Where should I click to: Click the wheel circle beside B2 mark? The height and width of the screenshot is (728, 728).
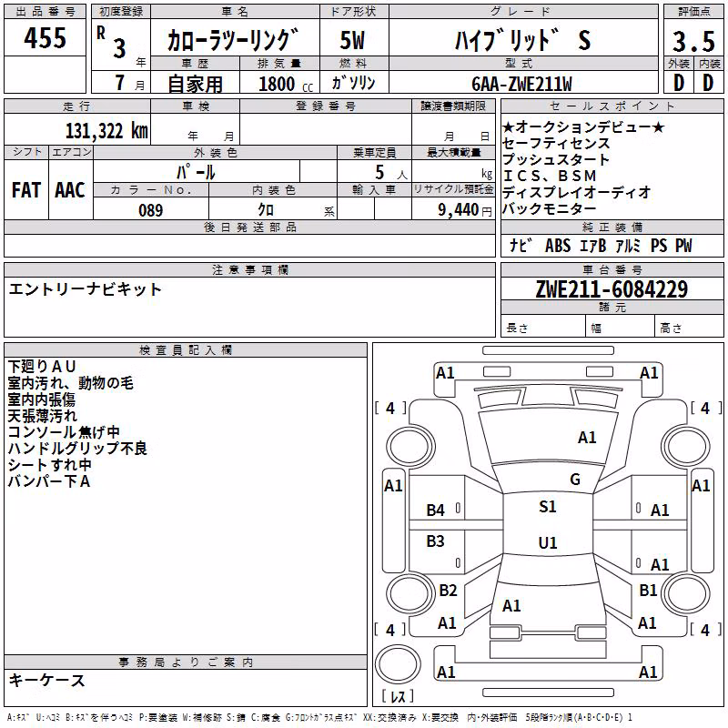point(410,593)
